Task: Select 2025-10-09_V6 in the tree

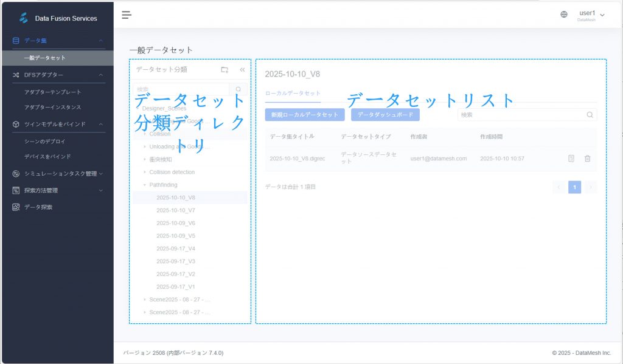Action: click(x=175, y=223)
